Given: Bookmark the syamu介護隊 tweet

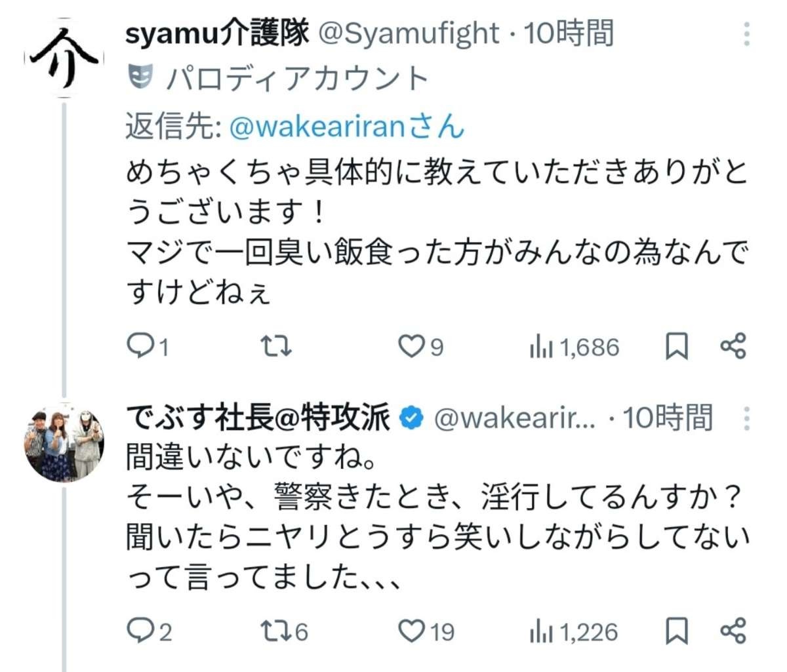Looking at the screenshot, I should pyautogui.click(x=676, y=346).
